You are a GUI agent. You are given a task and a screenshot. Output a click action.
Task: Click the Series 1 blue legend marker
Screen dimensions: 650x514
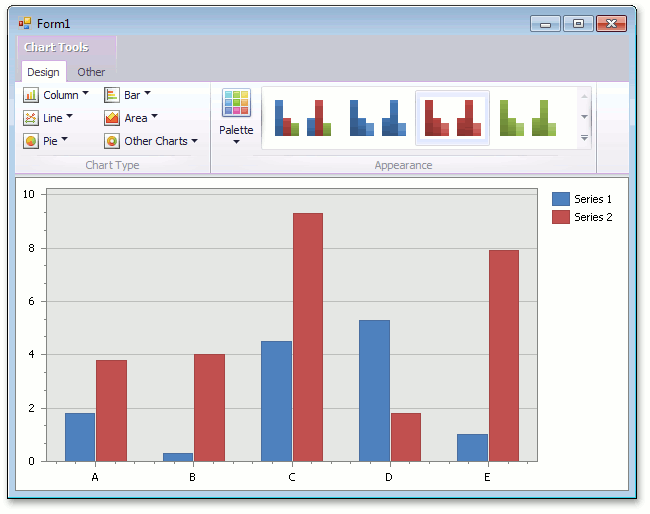(560, 199)
